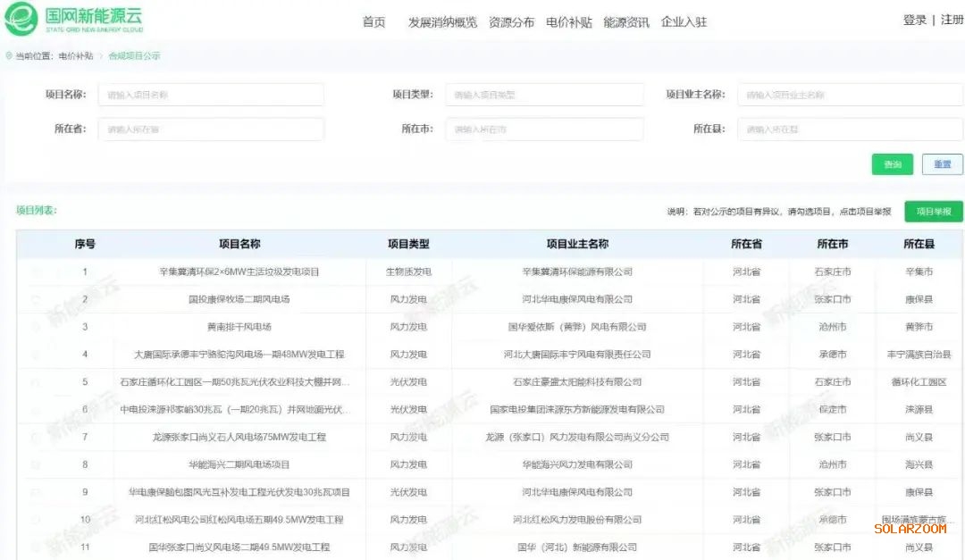Tick the checkbox for row 1 project
The height and width of the screenshot is (560, 965).
pyautogui.click(x=37, y=272)
